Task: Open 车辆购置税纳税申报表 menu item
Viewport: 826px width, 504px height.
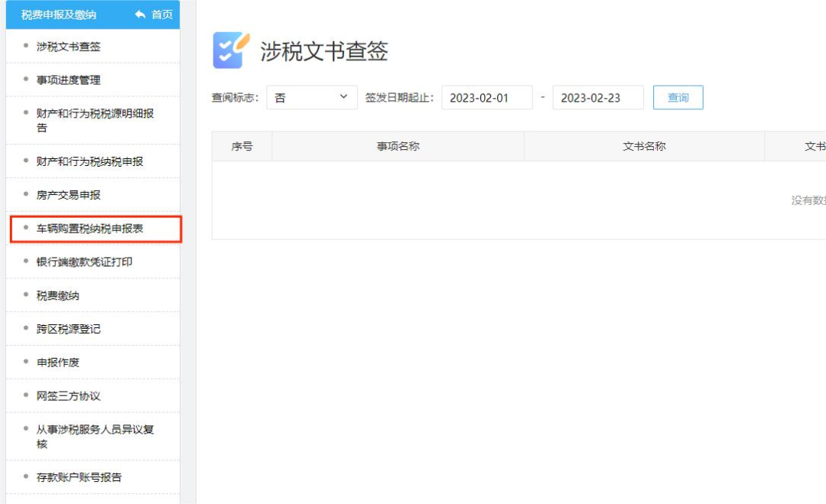Action: [x=89, y=229]
